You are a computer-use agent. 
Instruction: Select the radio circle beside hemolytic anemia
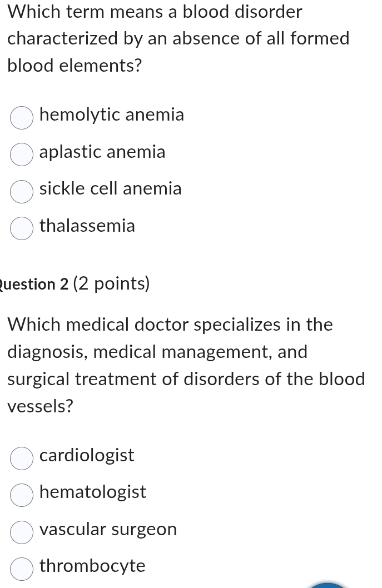click(22, 118)
